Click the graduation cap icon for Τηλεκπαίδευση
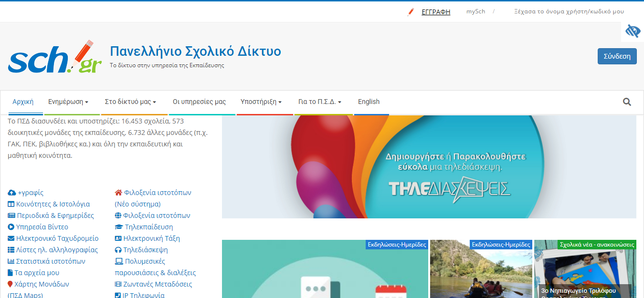Viewport: 644px width, 298px height. (x=119, y=227)
